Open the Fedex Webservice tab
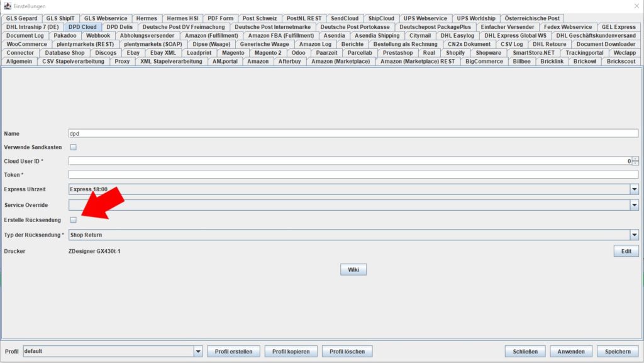Viewport: 644px width, 363px height. (x=568, y=27)
